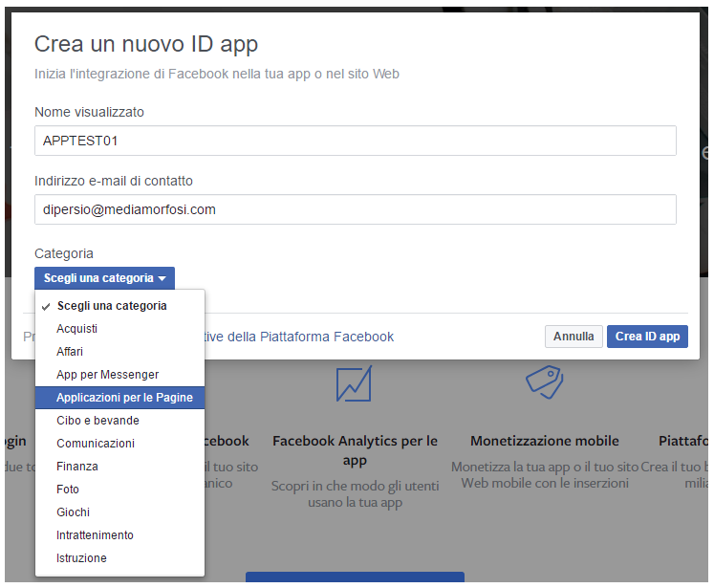Focus the contact e-mail input field
The height and width of the screenshot is (588, 714).
pos(356,209)
